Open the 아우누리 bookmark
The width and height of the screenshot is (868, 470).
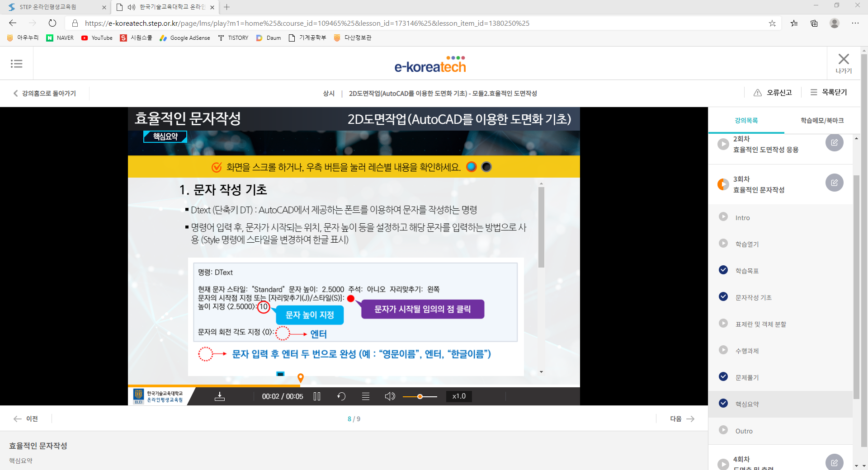pos(23,38)
